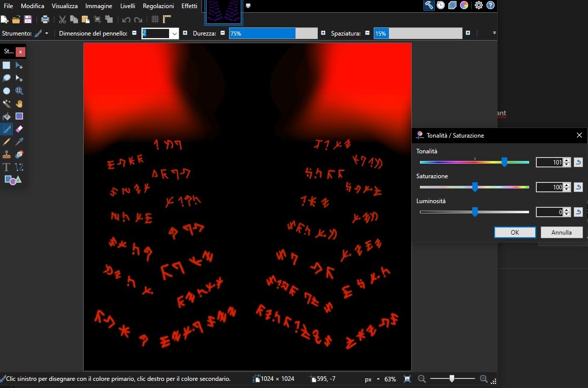Confirm hue changes with OK button
Viewport: 588px width, 388px height.
point(515,232)
